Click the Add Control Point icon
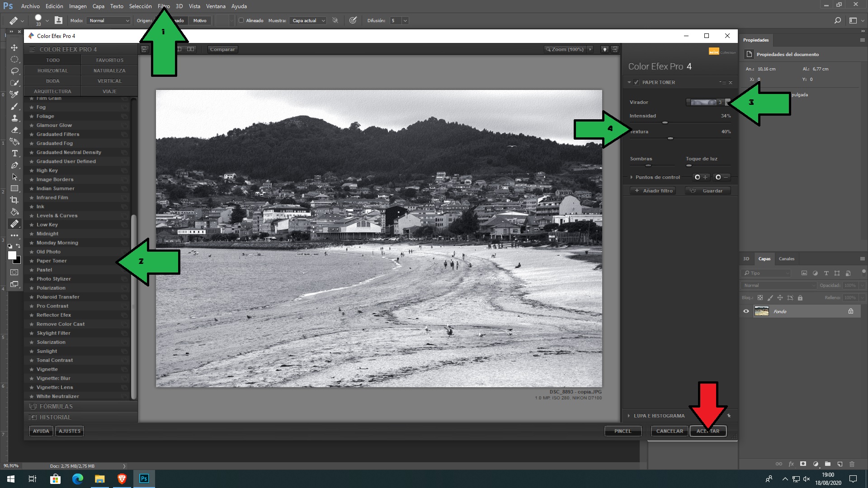The image size is (868, 488). point(700,177)
